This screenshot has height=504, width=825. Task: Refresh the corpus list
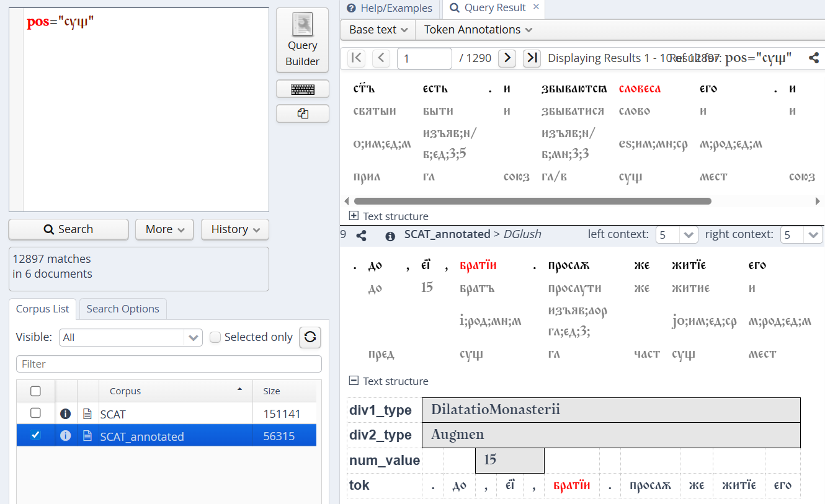point(310,337)
